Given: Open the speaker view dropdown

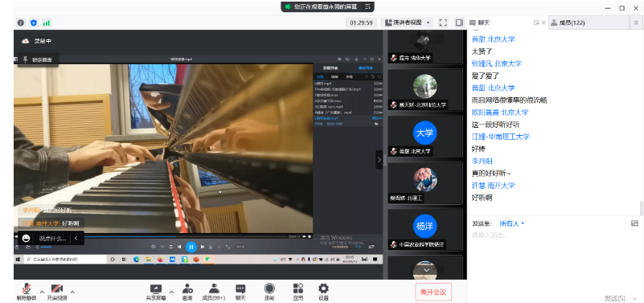Looking at the screenshot, I should [x=408, y=23].
